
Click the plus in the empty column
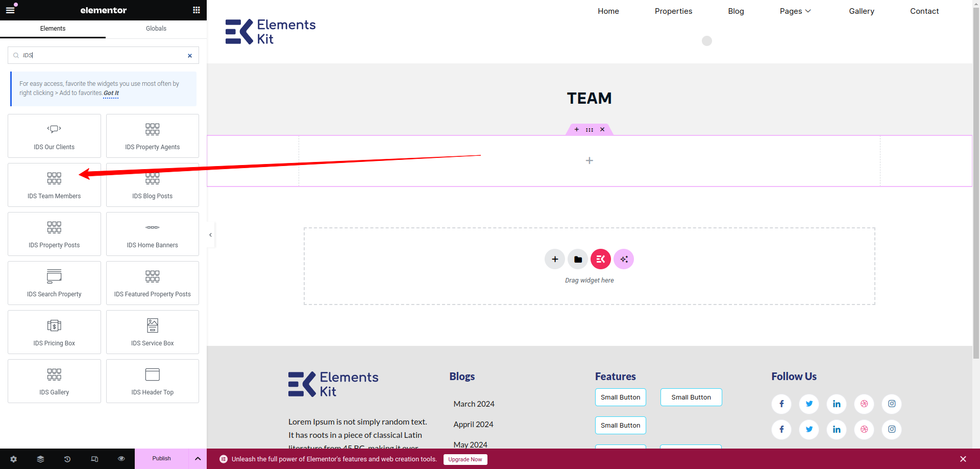[x=590, y=160]
